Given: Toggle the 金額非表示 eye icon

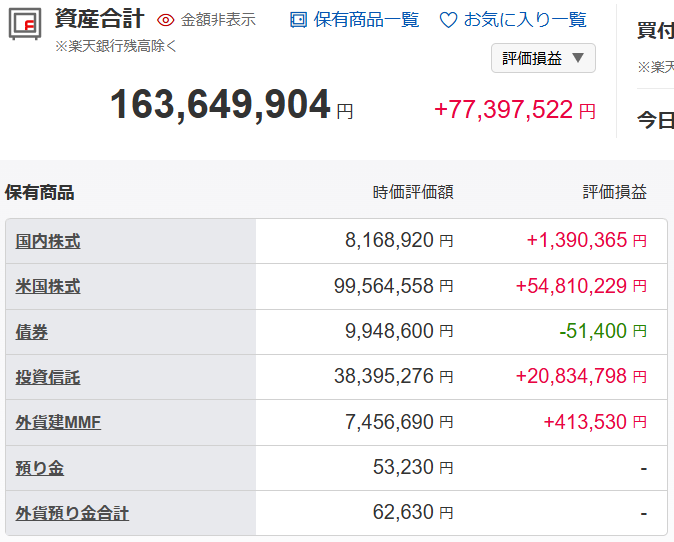Looking at the screenshot, I should tap(166, 20).
